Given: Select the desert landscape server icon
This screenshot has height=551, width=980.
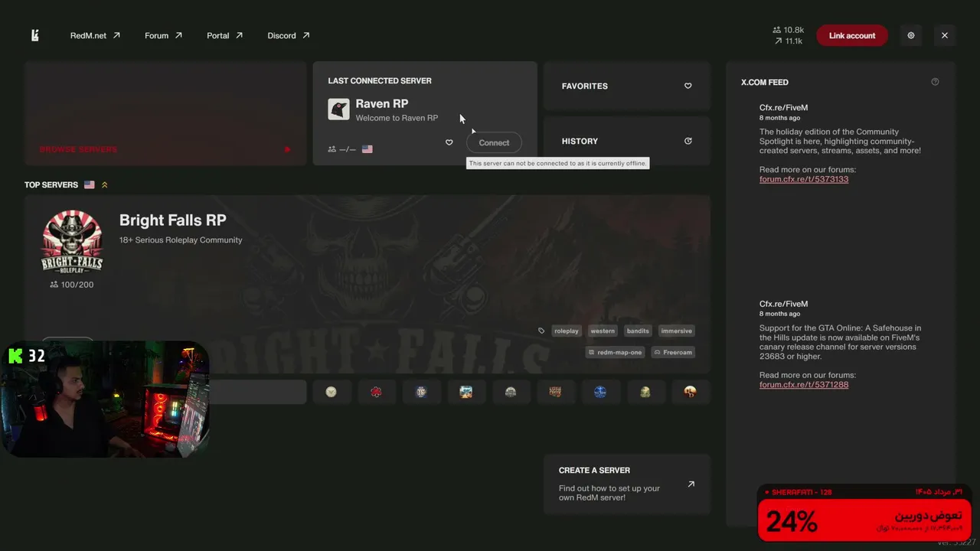Looking at the screenshot, I should [x=465, y=392].
